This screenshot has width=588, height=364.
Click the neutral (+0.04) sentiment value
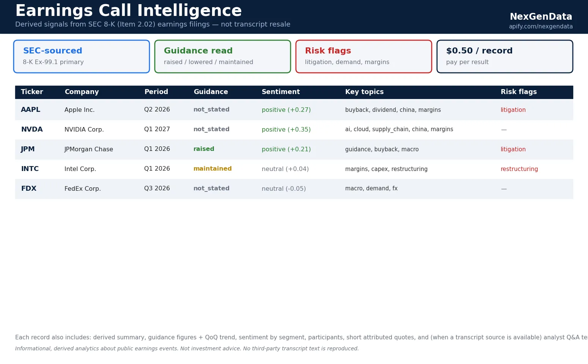285,169
